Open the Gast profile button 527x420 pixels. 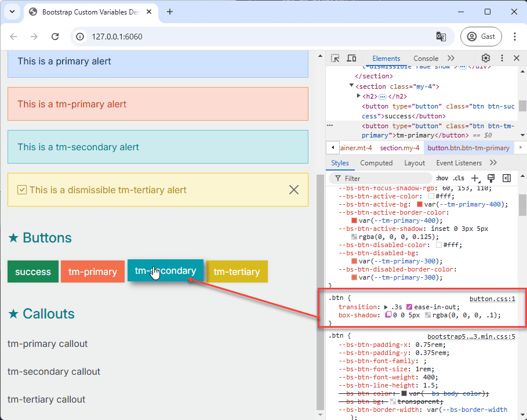(481, 37)
